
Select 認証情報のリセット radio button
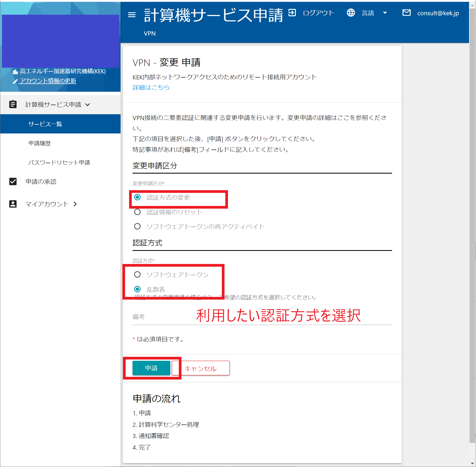click(137, 212)
